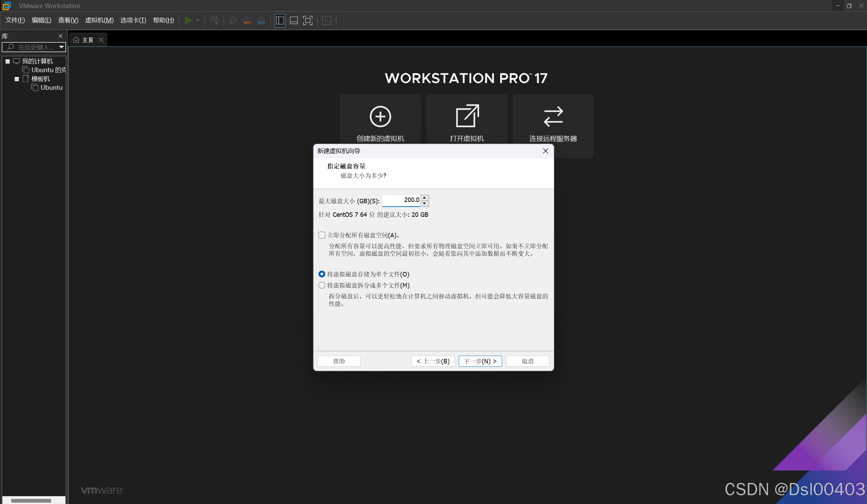Image resolution: width=867 pixels, height=504 pixels.
Task: Click the Home tab house icon
Action: pos(76,40)
